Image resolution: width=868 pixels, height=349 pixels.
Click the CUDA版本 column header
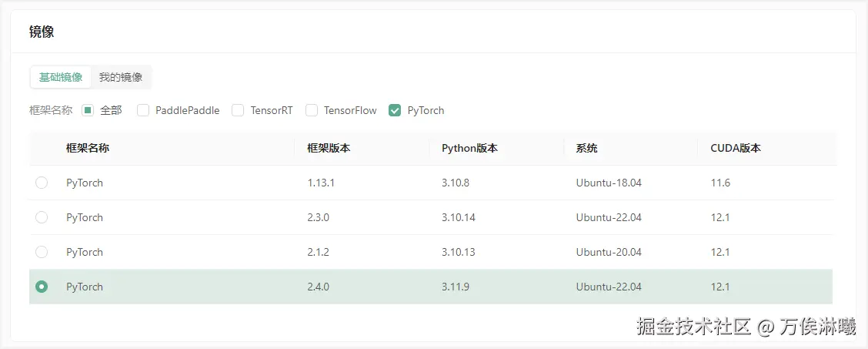click(x=736, y=149)
